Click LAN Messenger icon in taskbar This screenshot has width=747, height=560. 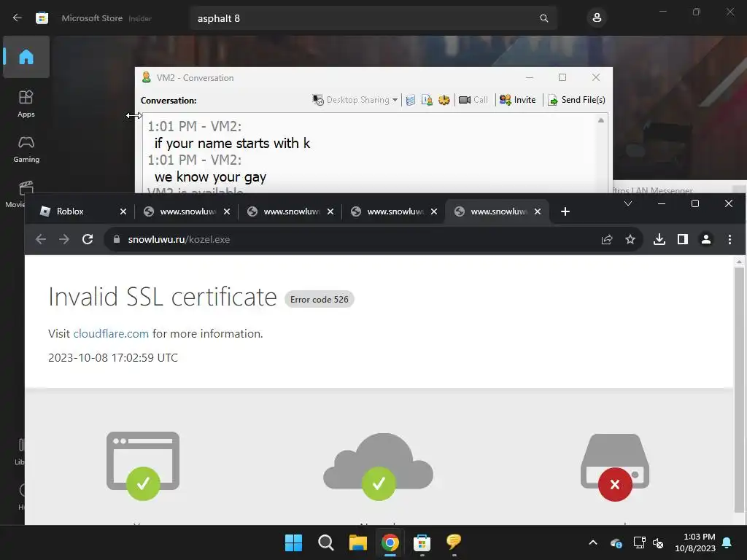pos(454,542)
